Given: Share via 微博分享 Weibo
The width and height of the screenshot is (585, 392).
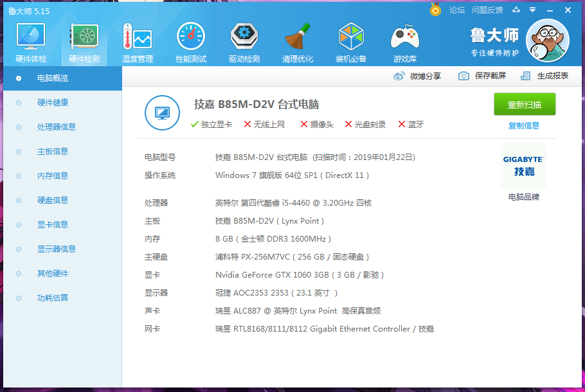Looking at the screenshot, I should (417, 76).
